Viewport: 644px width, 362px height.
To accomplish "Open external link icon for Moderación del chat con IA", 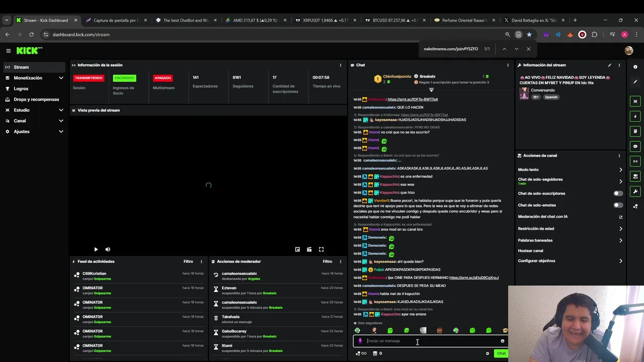I will (x=620, y=217).
